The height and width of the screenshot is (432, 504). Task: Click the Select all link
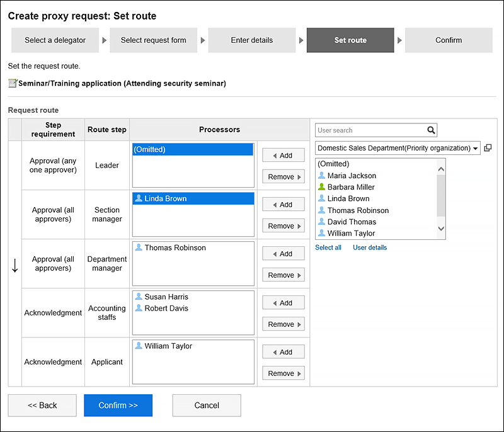point(328,247)
